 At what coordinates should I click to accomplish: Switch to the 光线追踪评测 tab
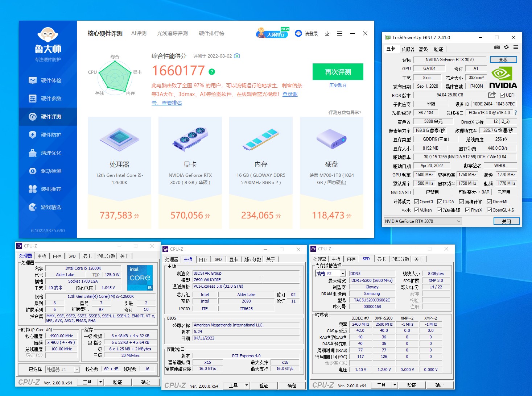(172, 33)
